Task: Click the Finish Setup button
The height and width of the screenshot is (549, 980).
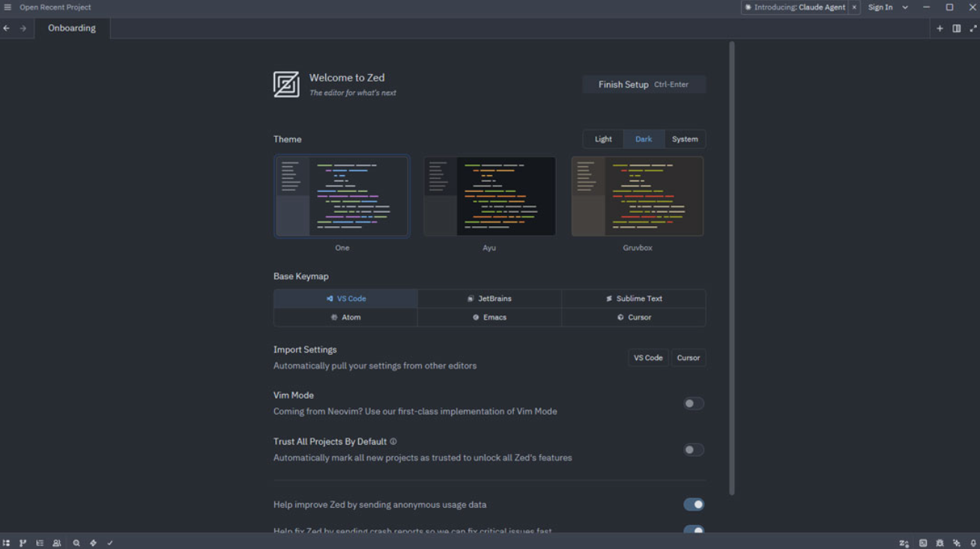Action: coord(644,85)
